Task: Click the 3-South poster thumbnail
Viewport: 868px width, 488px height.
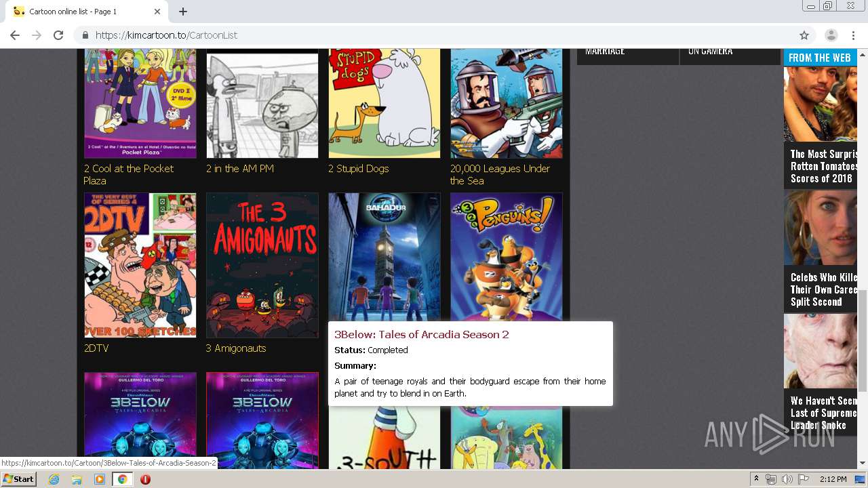Action: point(384,437)
